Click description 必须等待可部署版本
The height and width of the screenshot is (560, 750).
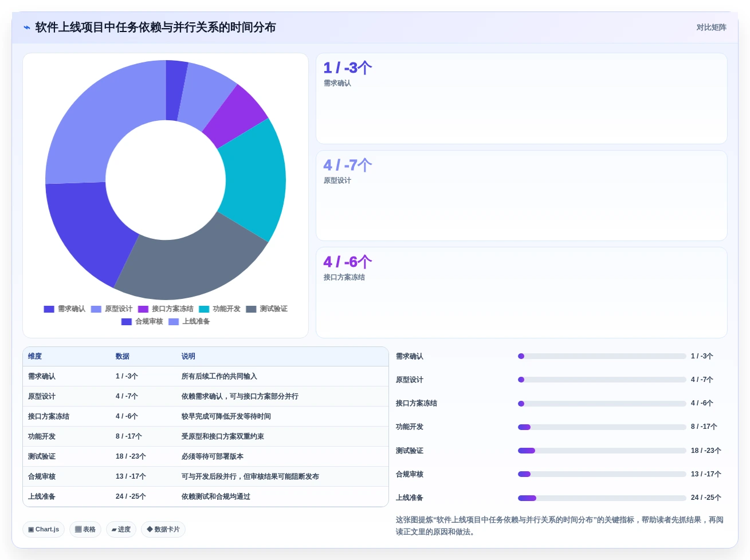coord(213,456)
